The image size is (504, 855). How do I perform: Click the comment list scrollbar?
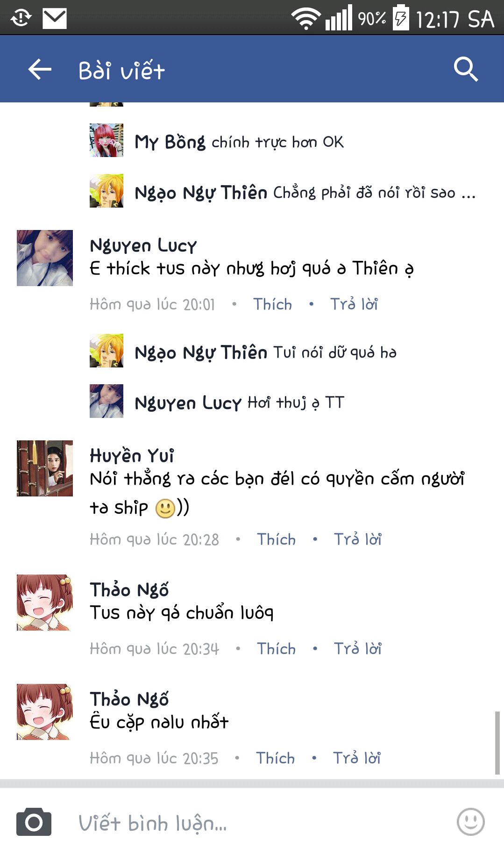[x=497, y=743]
